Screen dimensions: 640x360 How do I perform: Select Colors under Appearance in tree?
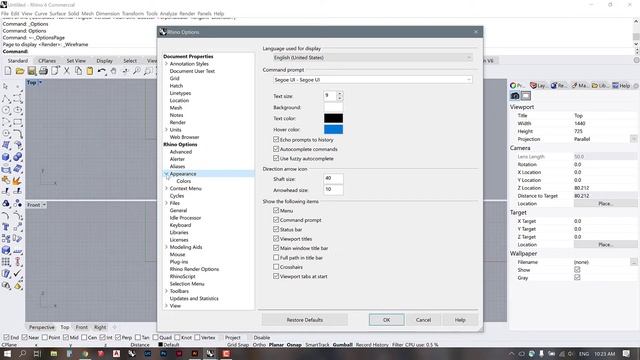click(x=184, y=181)
